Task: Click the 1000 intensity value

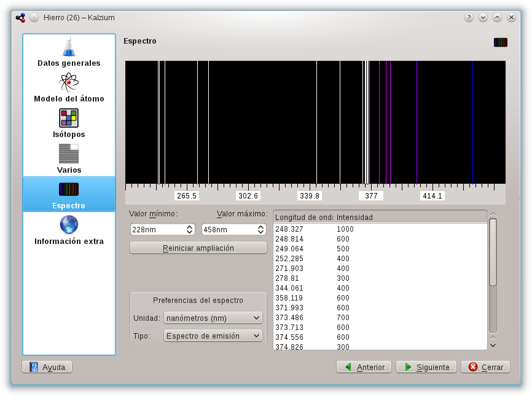Action: click(x=345, y=229)
